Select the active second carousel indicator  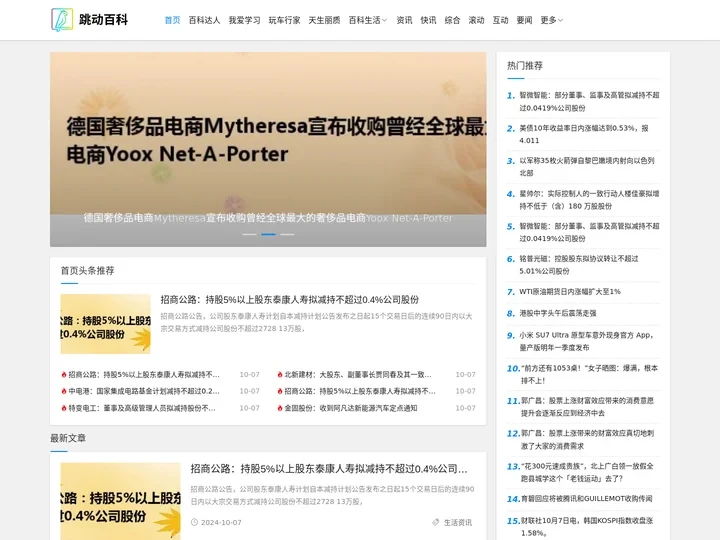(x=268, y=234)
